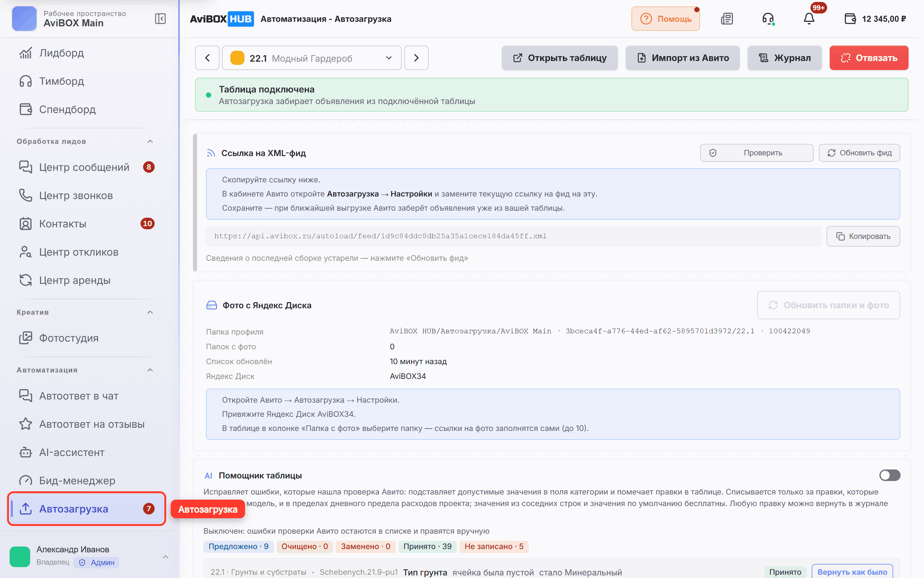Select Автозагрузка in the sidebar
Screen dimensions: 924x578
(x=86, y=509)
